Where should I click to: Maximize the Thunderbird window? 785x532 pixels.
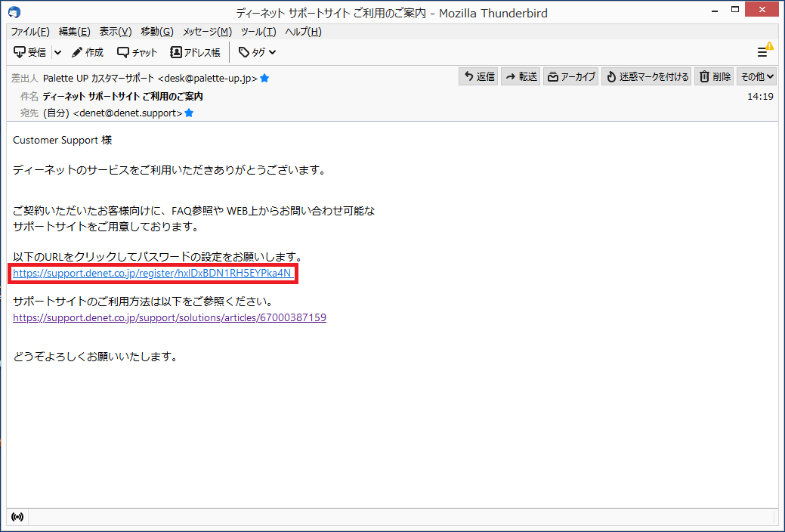click(735, 10)
